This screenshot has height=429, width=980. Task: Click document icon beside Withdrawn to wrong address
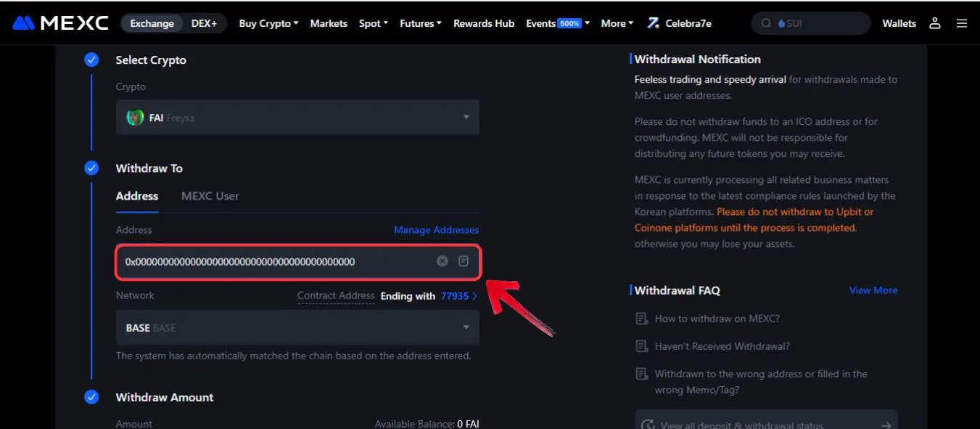point(641,374)
